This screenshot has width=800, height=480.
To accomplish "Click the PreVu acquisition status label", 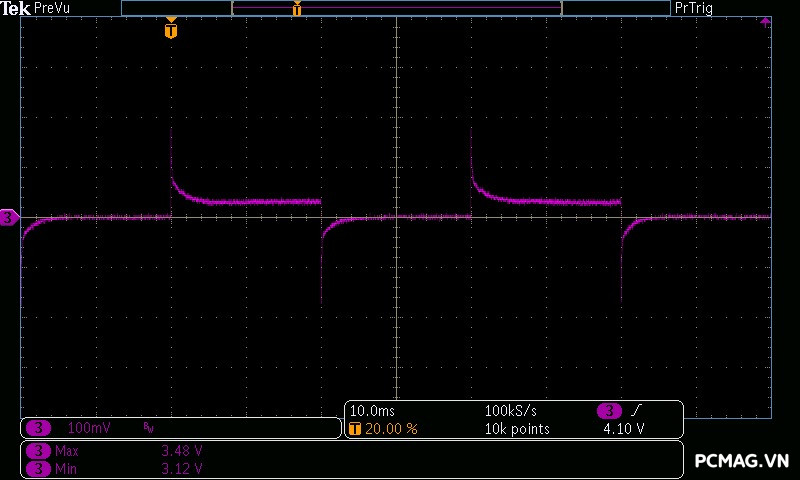I will click(x=52, y=8).
